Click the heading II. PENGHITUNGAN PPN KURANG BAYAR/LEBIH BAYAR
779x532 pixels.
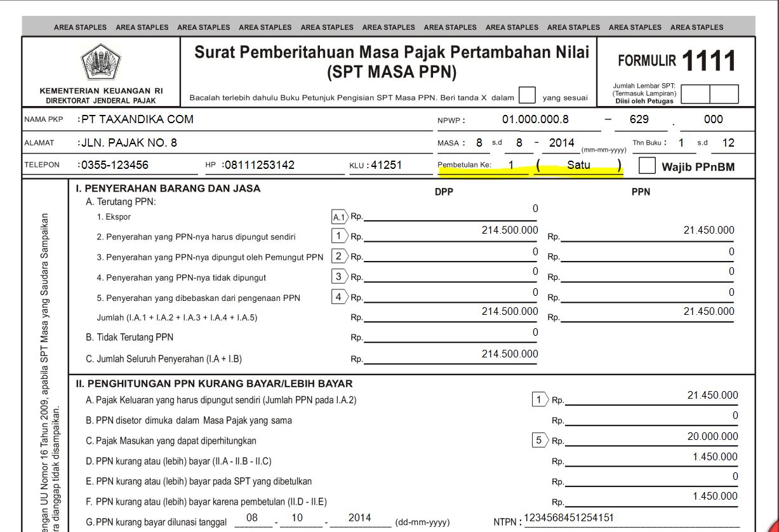(214, 383)
